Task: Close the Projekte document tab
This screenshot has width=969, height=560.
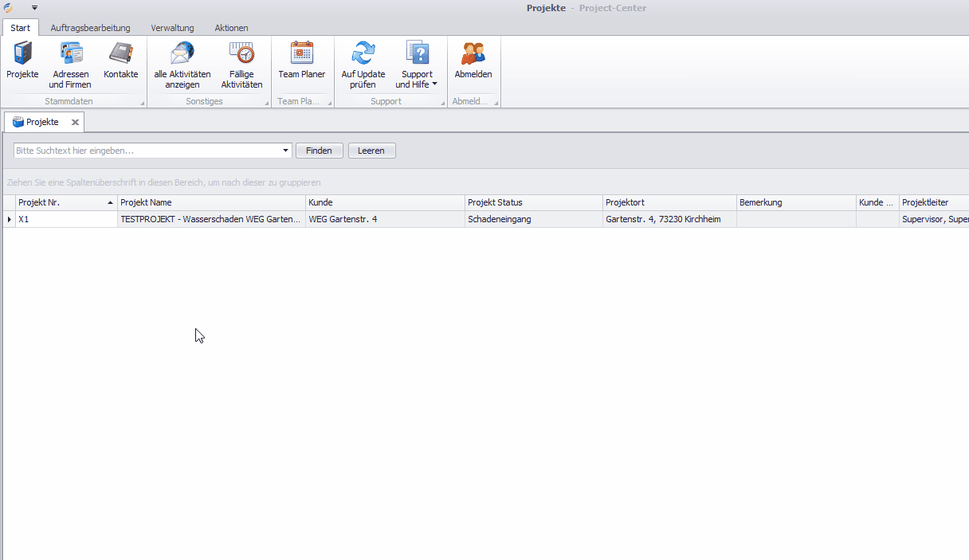Action: (75, 122)
